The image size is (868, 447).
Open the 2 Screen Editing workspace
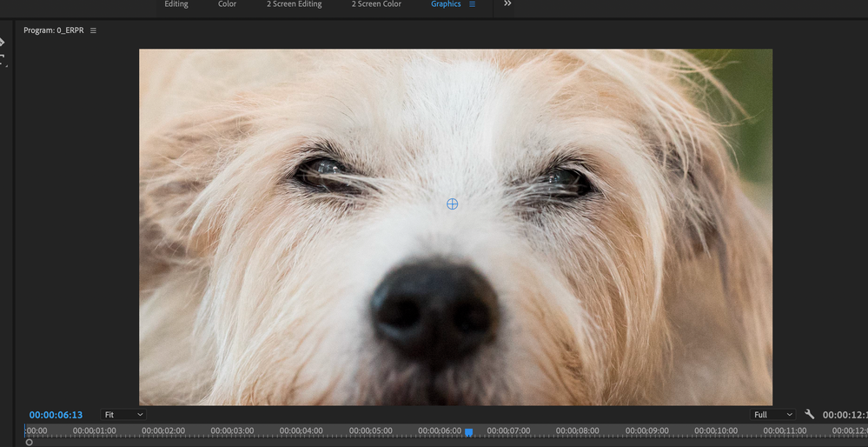click(x=294, y=4)
